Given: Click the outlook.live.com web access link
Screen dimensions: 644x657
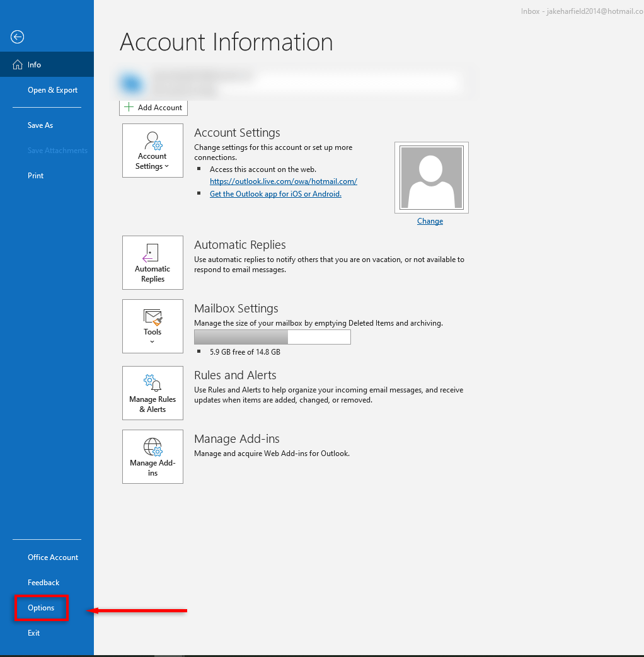Looking at the screenshot, I should click(283, 181).
